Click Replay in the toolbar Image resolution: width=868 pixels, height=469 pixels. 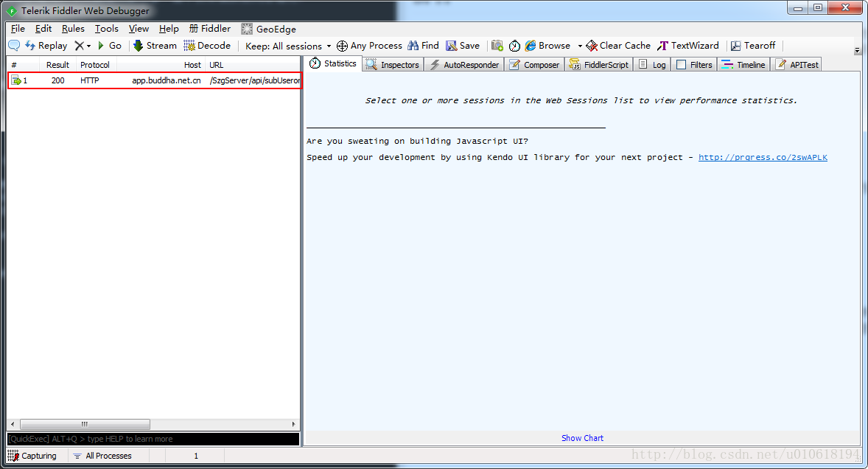pyautogui.click(x=46, y=46)
